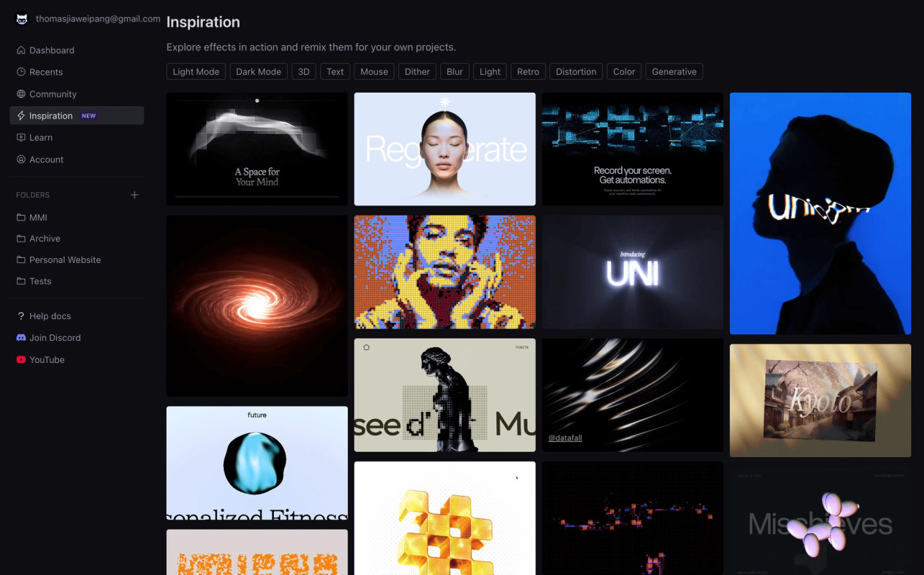Viewport: 924px width, 575px height.
Task: Click the Inspiration lightning bolt icon
Action: [21, 116]
